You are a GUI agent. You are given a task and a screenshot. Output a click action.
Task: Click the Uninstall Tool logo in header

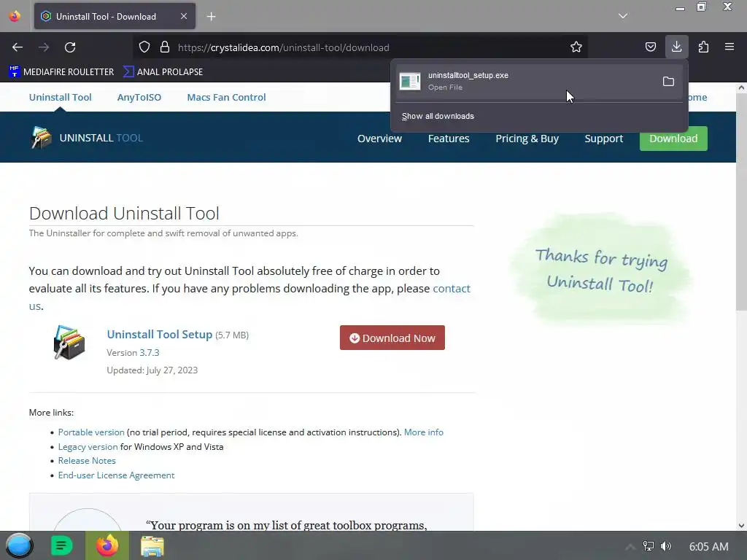[86, 138]
